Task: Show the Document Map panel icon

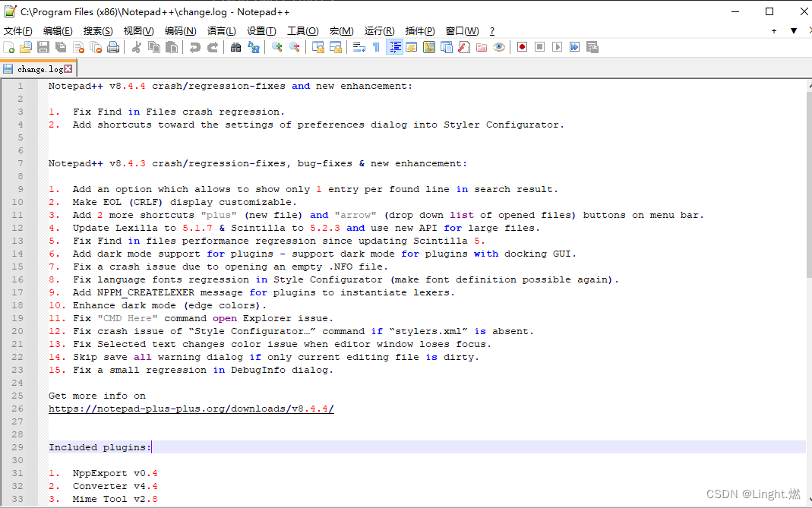Action: pyautogui.click(x=429, y=48)
